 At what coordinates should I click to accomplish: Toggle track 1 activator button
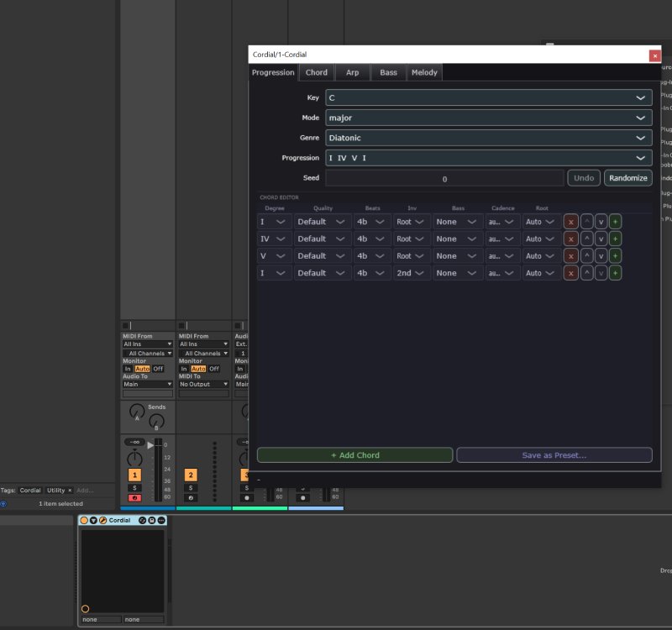coord(134,475)
